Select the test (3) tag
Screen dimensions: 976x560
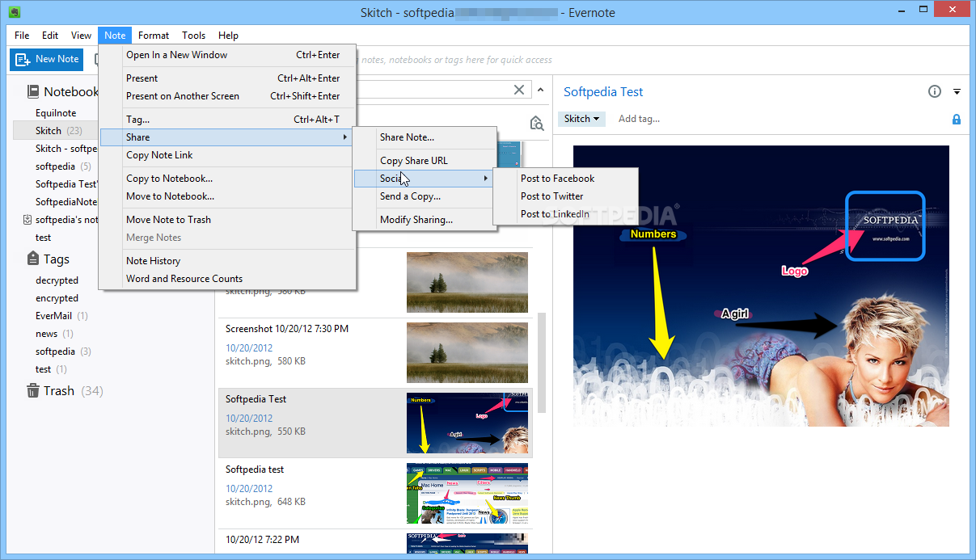[51, 369]
